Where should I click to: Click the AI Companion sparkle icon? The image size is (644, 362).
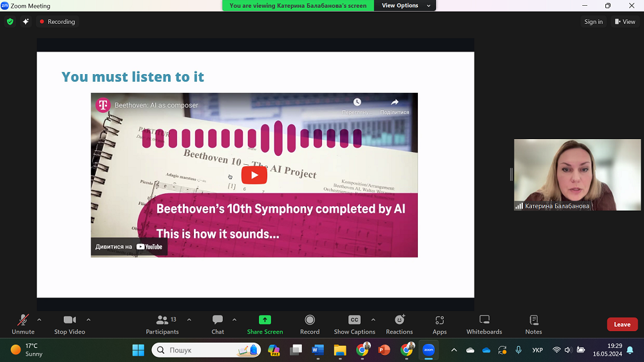(26, 21)
